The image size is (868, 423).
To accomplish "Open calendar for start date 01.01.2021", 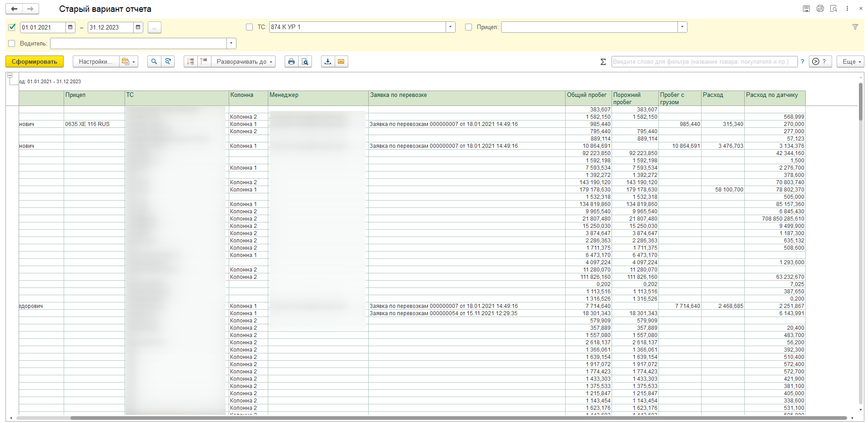I will pyautogui.click(x=70, y=27).
